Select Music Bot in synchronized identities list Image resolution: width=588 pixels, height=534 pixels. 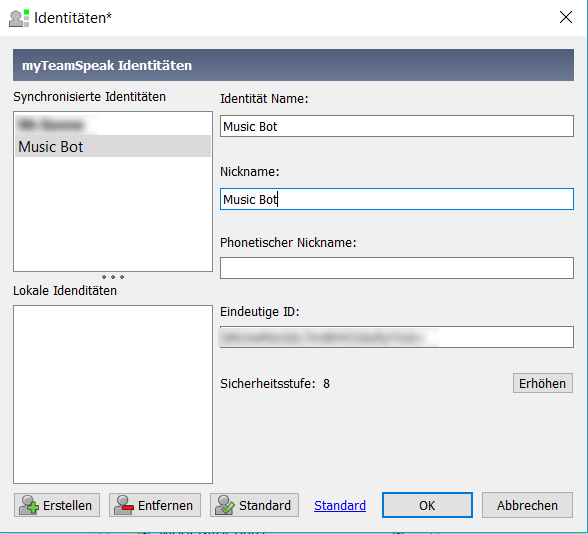pyautogui.click(x=113, y=146)
